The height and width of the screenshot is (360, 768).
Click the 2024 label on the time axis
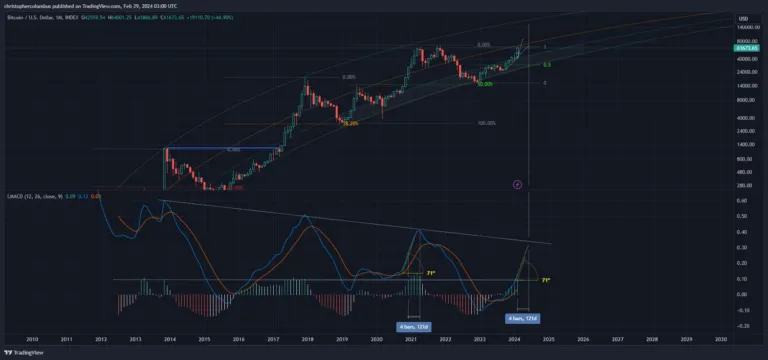point(514,339)
